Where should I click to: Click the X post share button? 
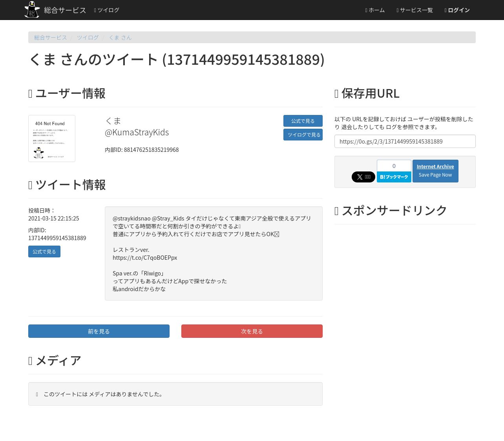click(x=363, y=177)
